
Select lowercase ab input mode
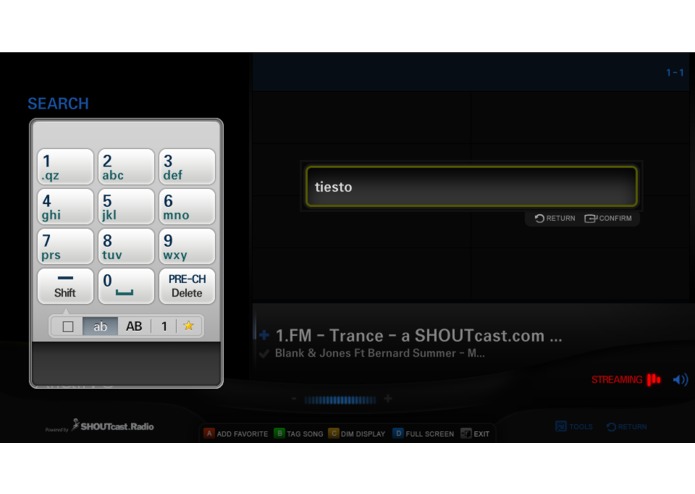100,327
